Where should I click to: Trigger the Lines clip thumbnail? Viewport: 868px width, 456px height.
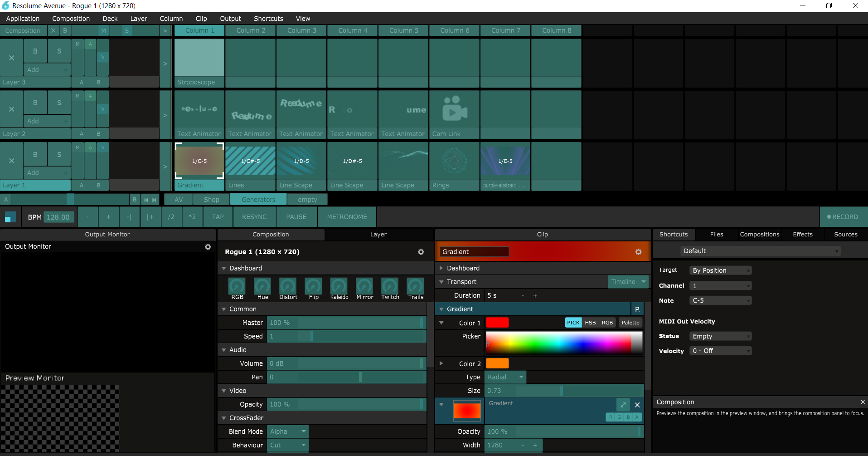pos(250,161)
